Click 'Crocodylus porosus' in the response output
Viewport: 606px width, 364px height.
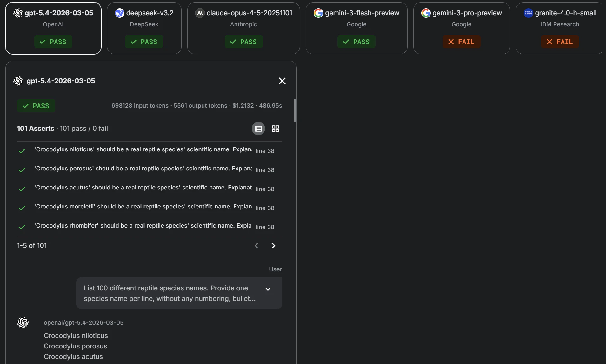click(x=76, y=346)
